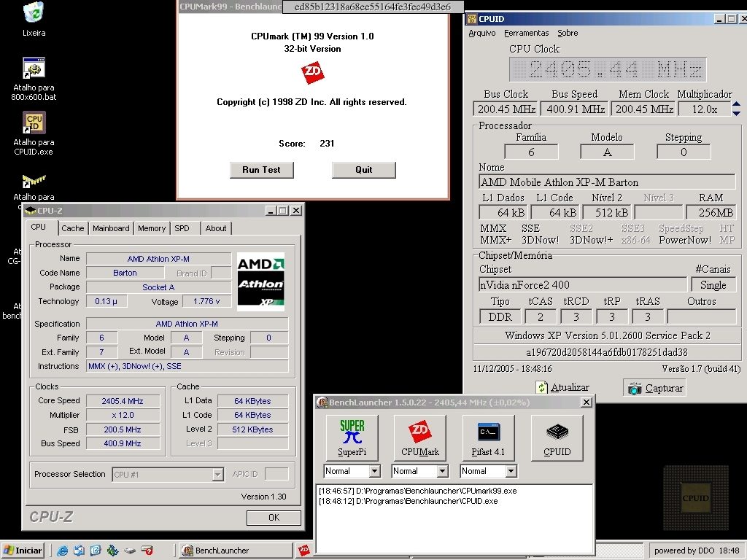Switch to the Memory tab in CPU-Z

point(152,228)
